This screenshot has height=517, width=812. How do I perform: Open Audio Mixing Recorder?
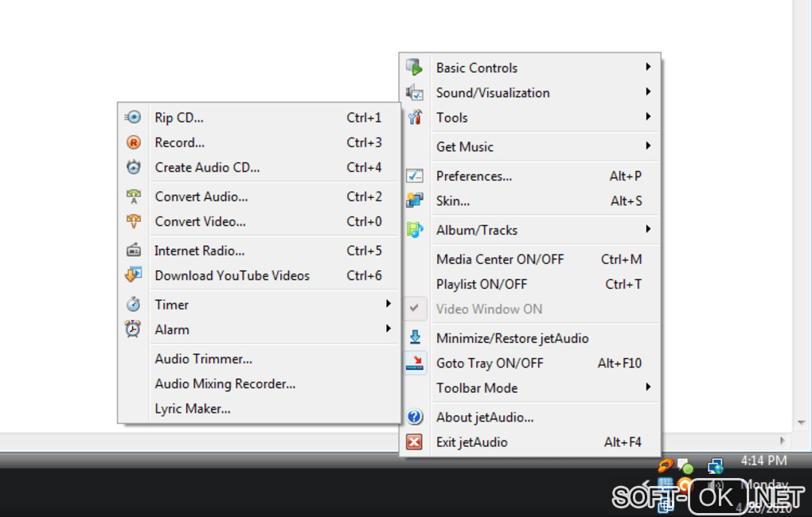pos(260,383)
